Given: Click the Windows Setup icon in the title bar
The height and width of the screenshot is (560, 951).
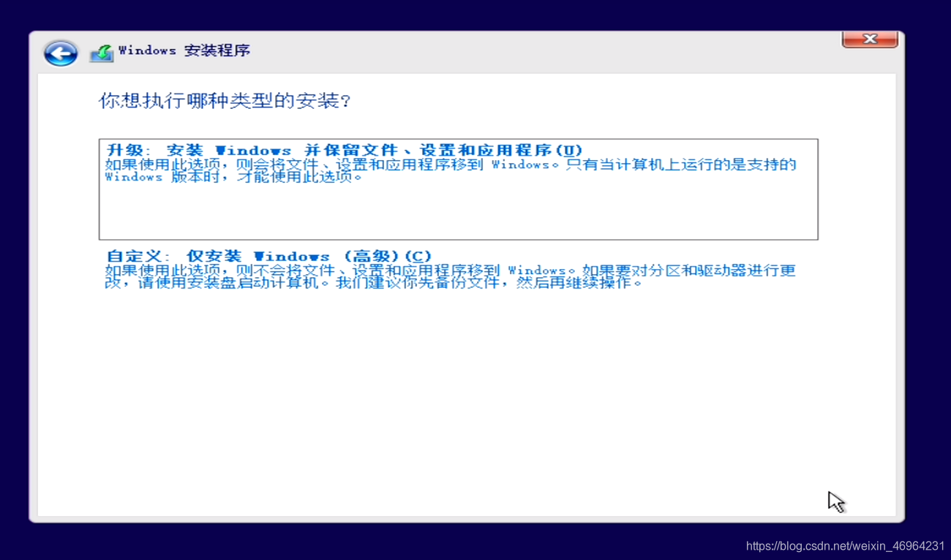Looking at the screenshot, I should [x=102, y=53].
